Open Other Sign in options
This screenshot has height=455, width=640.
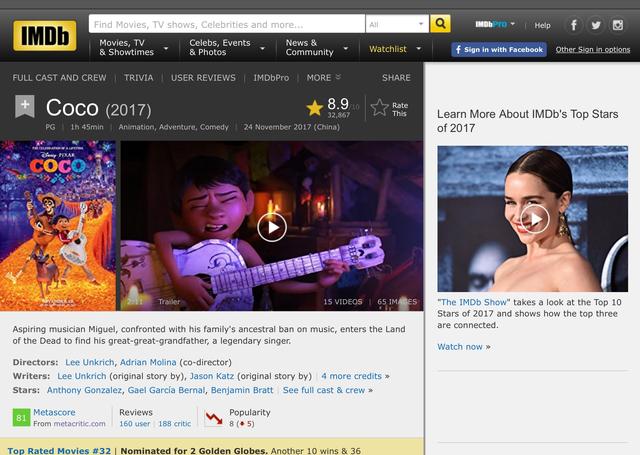pos(593,49)
